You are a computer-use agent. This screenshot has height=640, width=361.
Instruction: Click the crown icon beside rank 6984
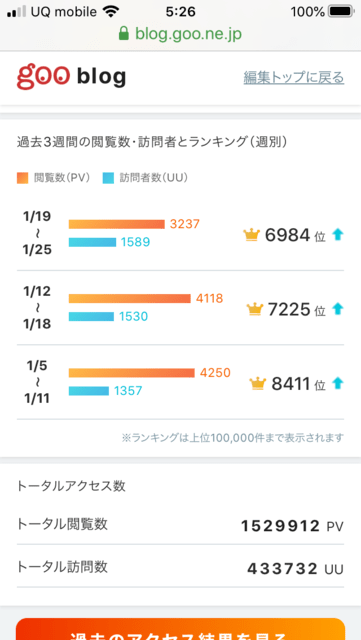[x=252, y=235]
